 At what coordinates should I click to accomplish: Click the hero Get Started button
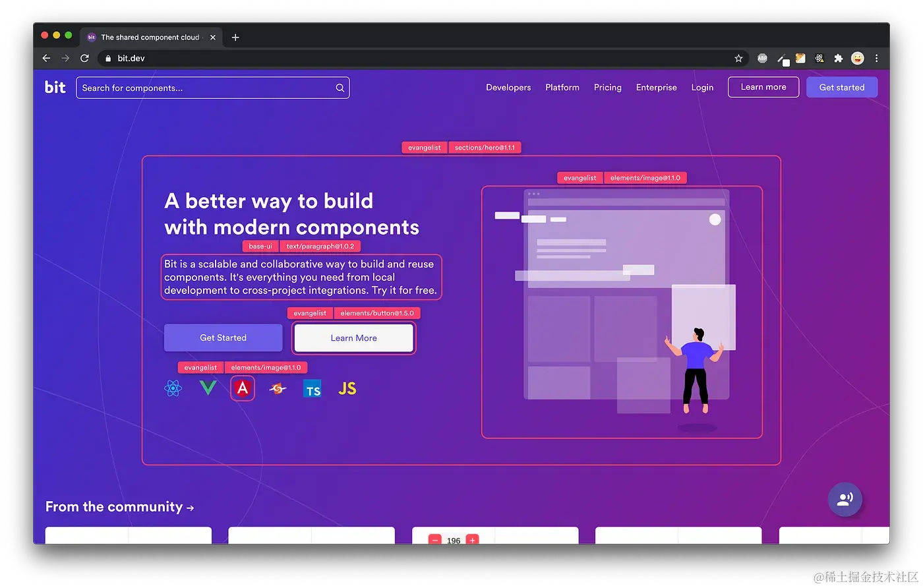[x=223, y=338]
